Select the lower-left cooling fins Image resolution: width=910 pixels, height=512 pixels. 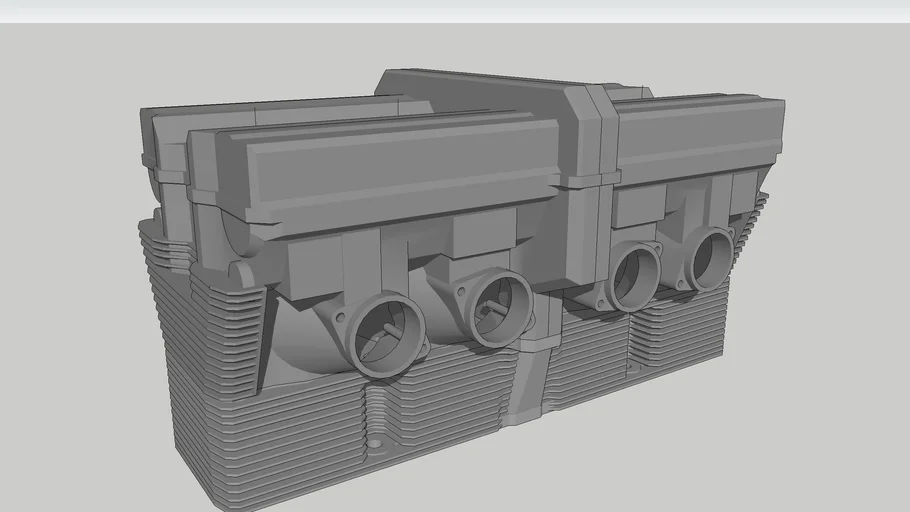tap(300, 440)
